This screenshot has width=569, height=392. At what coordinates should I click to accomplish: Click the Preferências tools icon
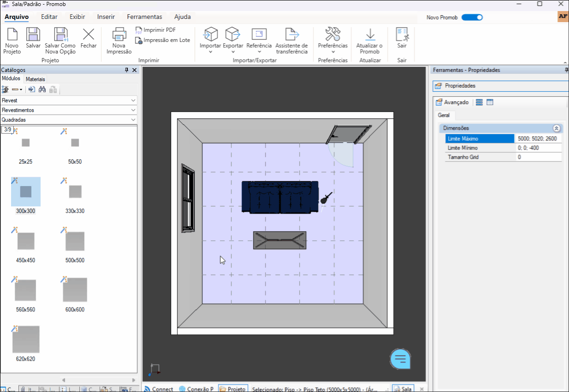[332, 34]
